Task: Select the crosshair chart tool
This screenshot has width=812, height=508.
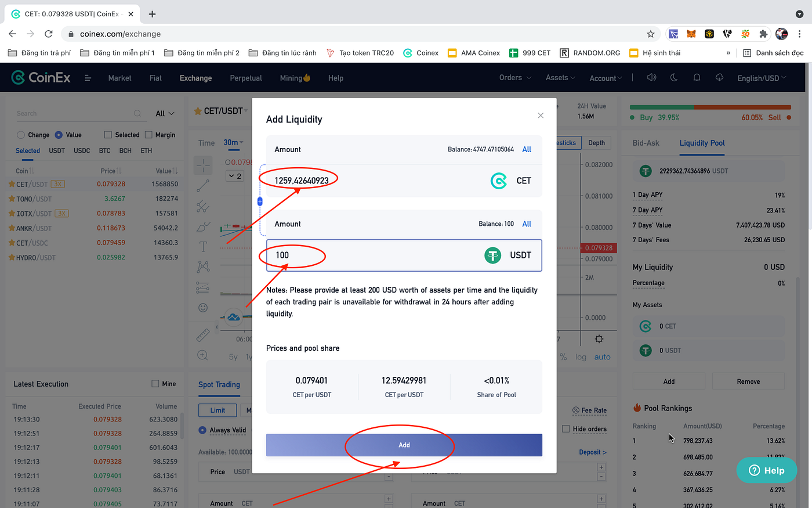Action: coord(204,165)
